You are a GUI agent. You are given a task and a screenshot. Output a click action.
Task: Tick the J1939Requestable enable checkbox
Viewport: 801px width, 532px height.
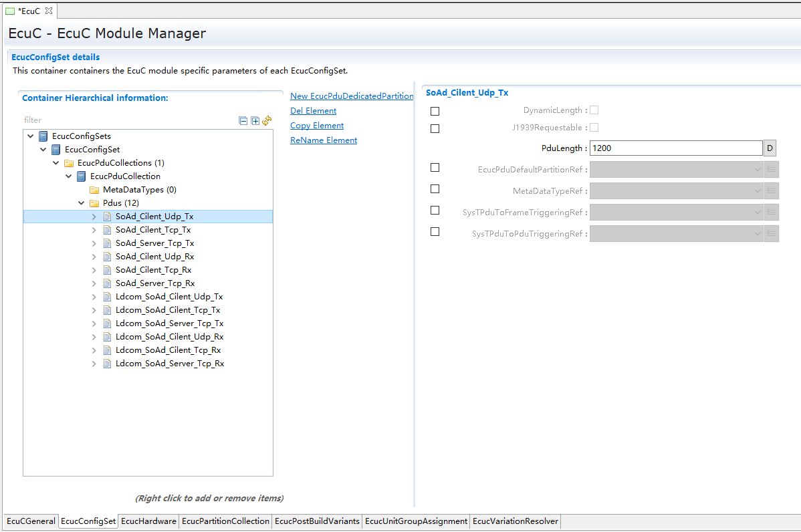click(435, 128)
